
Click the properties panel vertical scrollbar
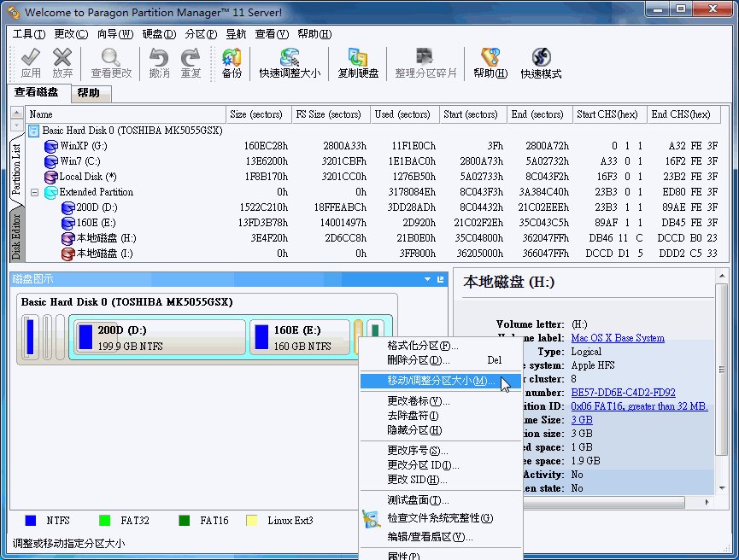722,370
